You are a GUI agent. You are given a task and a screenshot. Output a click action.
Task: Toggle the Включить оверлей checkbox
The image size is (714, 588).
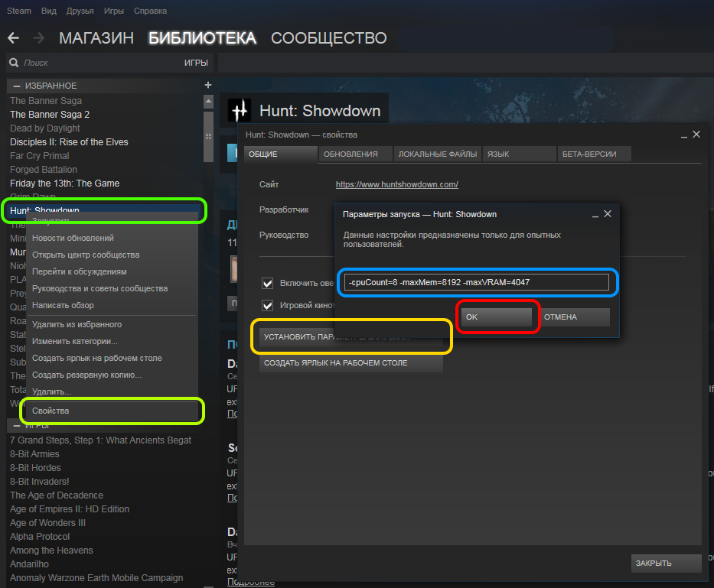click(x=267, y=283)
